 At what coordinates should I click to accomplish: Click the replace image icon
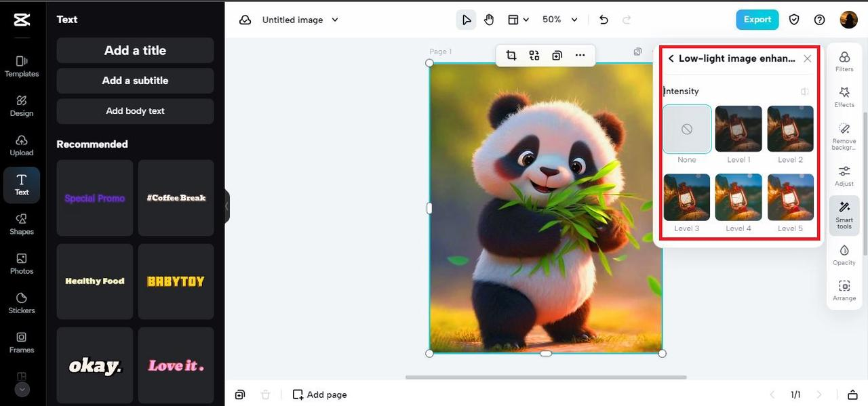coord(534,56)
